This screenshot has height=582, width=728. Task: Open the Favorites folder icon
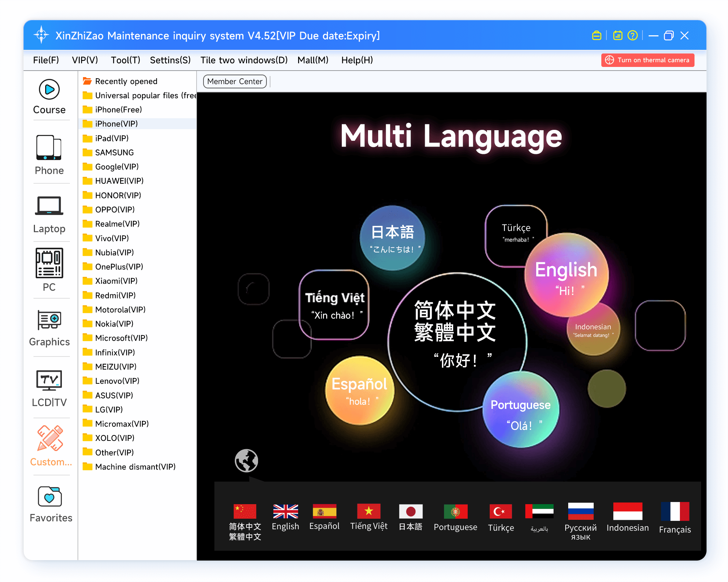50,504
